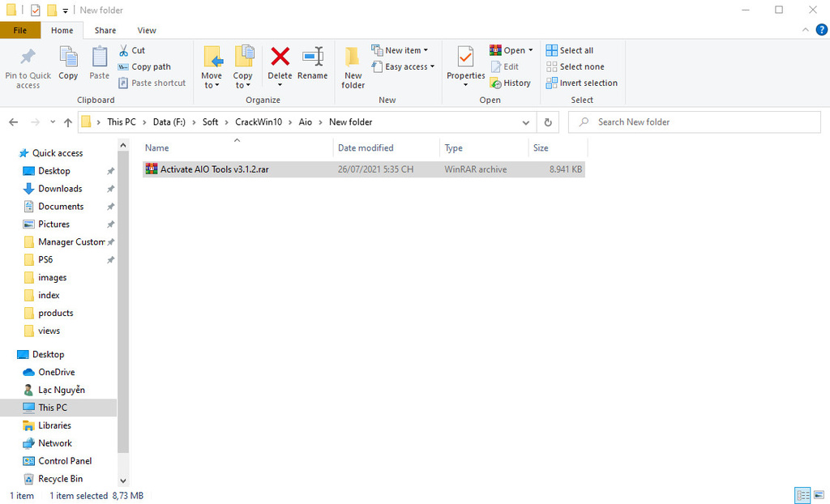Open Libraries in navigation pane

54,425
